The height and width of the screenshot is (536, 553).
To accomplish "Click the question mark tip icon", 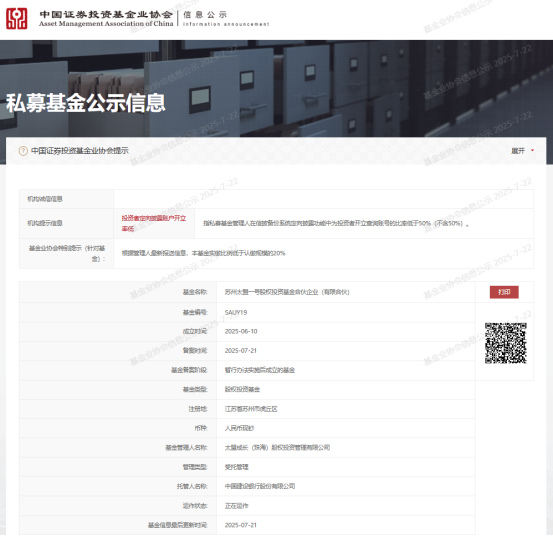I will click(23, 151).
